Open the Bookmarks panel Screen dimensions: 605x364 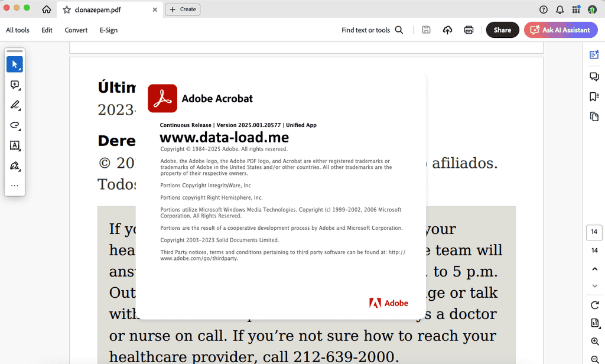point(594,96)
